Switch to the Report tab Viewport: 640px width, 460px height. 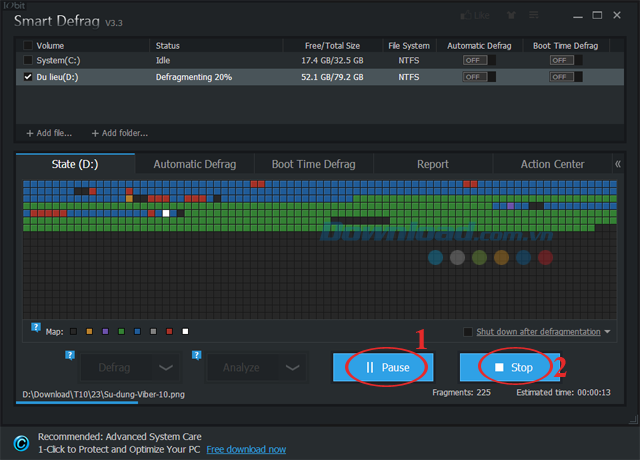coord(432,164)
